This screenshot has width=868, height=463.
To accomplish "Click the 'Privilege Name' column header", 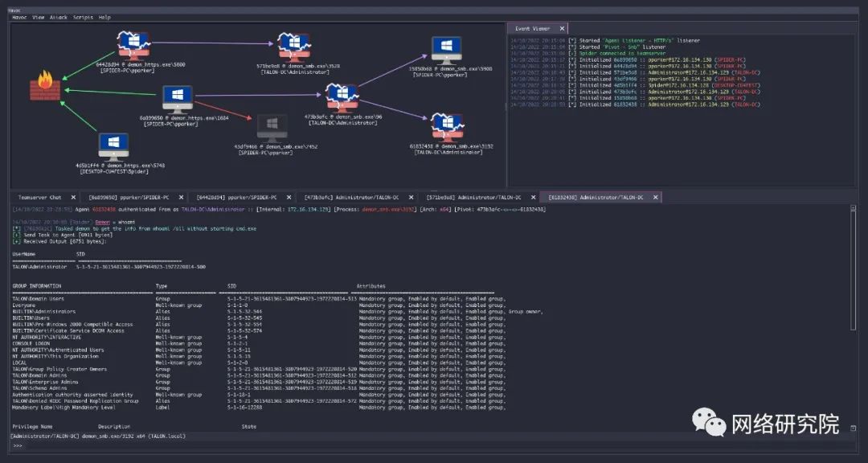I will [x=32, y=427].
